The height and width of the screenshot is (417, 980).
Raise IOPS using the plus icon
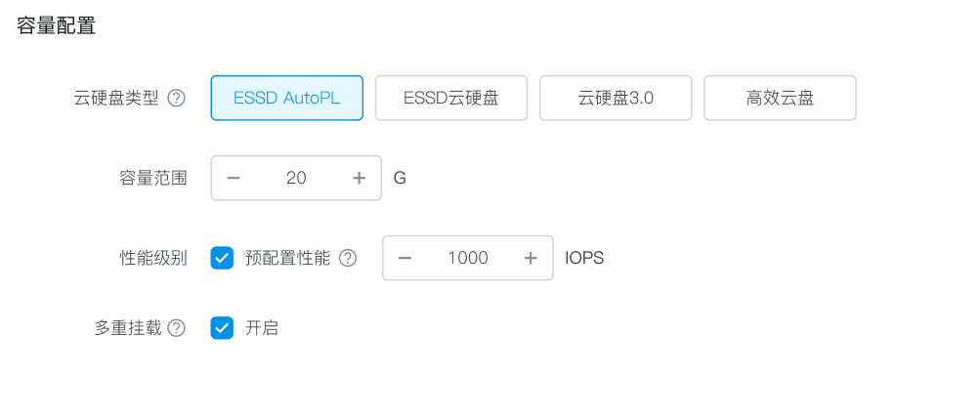point(531,258)
